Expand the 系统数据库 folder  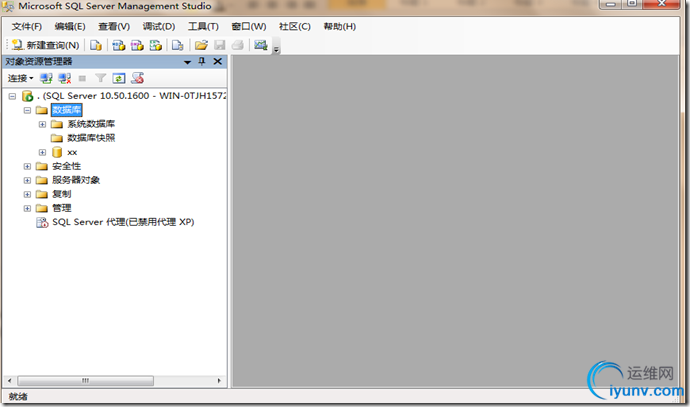[x=42, y=124]
